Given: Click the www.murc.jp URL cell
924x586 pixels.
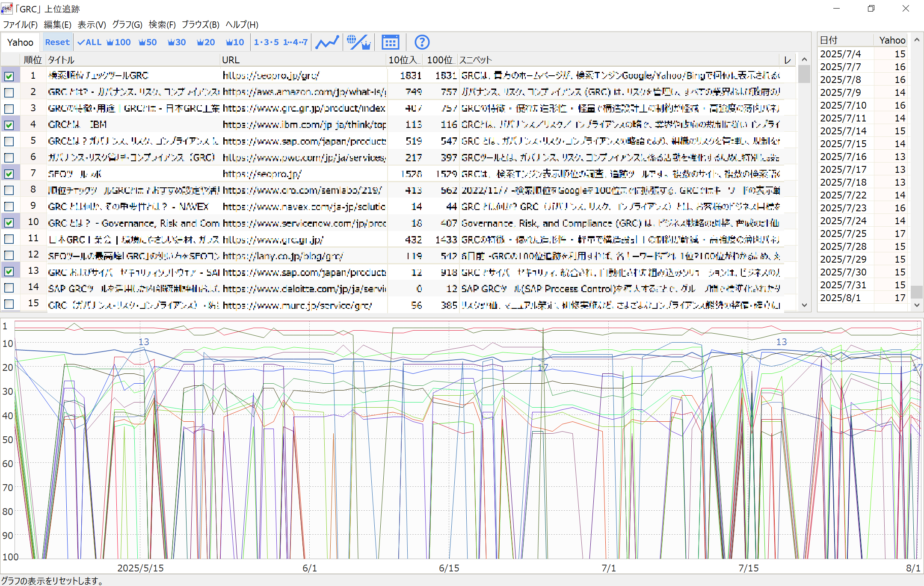Looking at the screenshot, I should (x=304, y=305).
